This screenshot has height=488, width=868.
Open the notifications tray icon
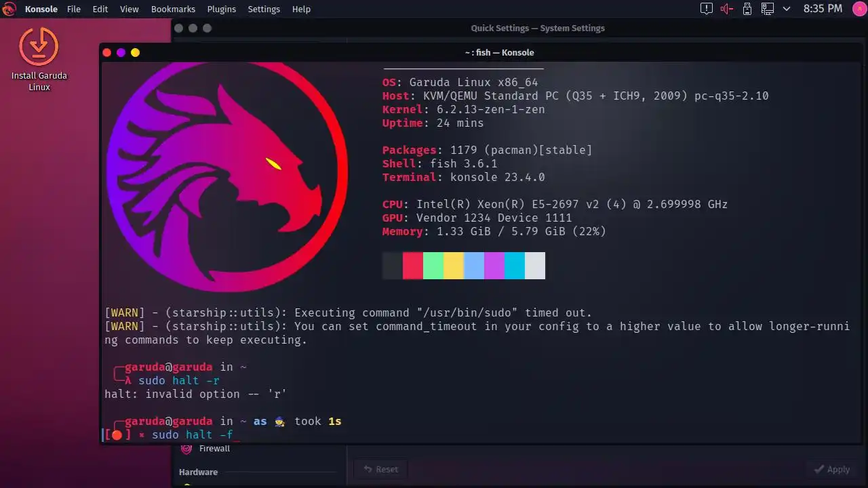click(707, 9)
